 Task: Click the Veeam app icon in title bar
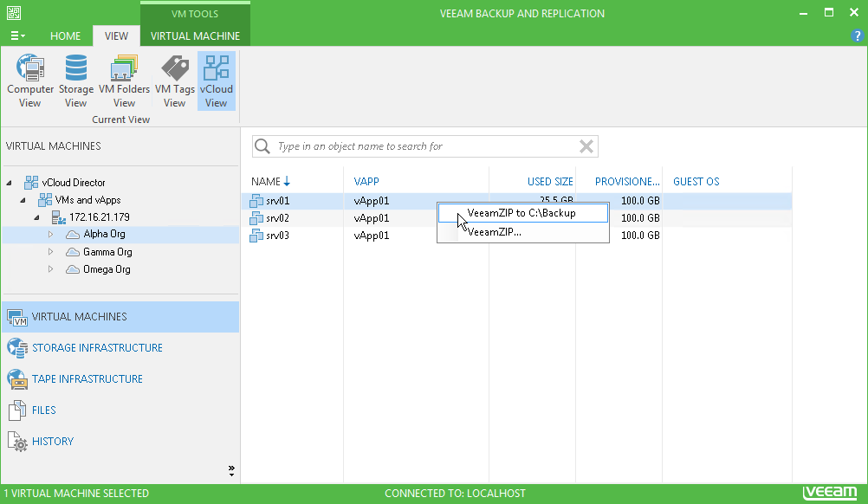[x=14, y=13]
